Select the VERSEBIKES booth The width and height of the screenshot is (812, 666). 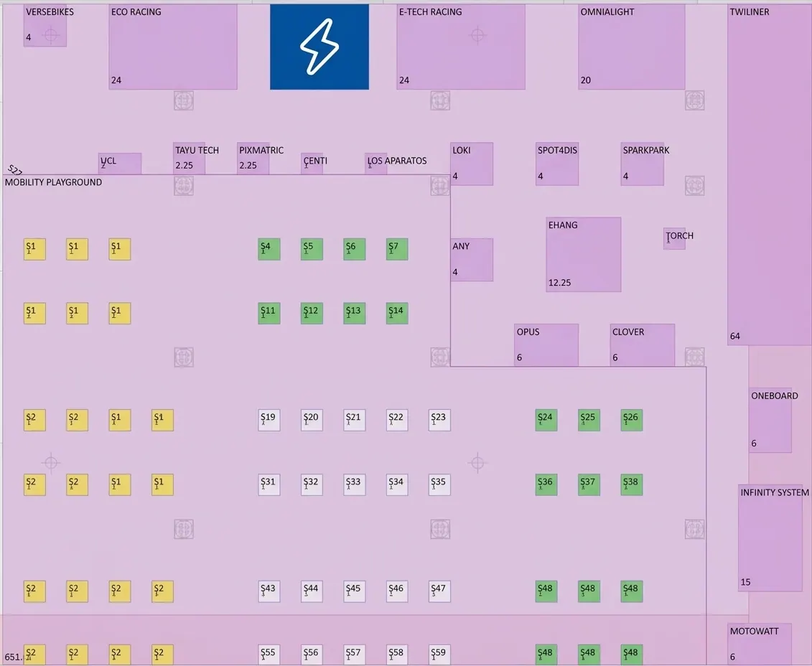click(x=45, y=25)
